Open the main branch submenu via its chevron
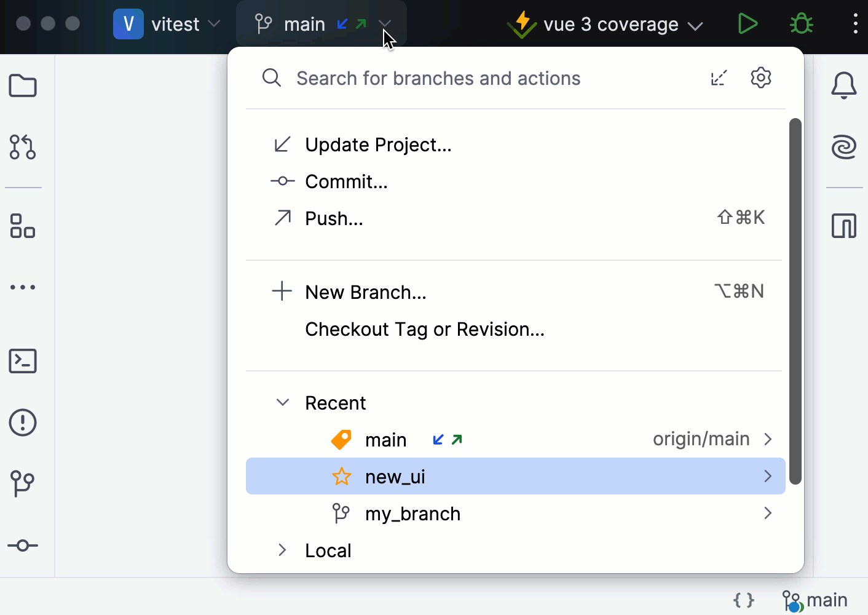 coord(768,439)
